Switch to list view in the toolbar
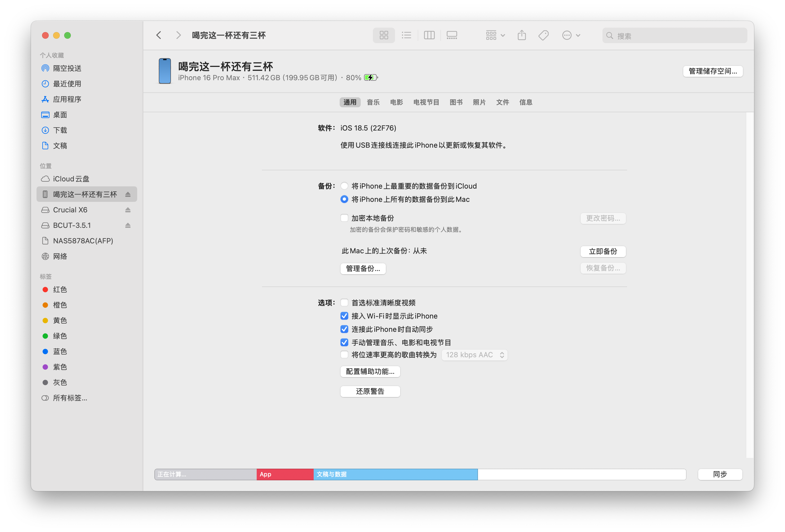Viewport: 785px width, 532px height. coord(406,35)
